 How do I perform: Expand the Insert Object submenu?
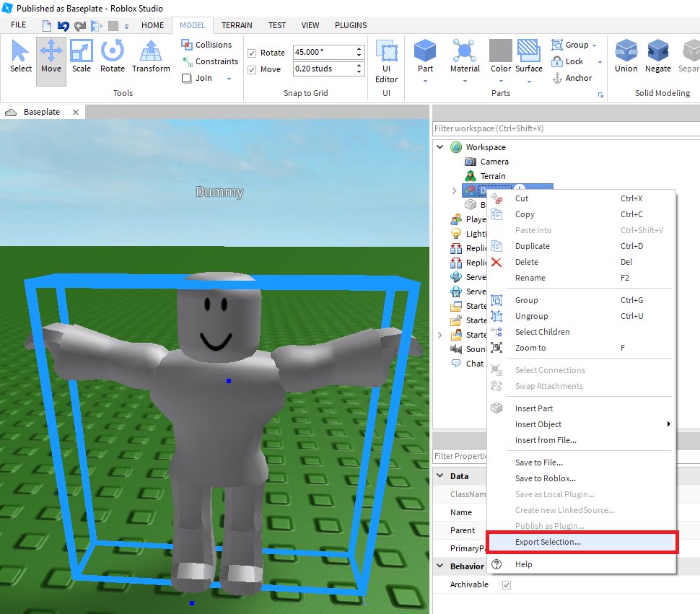click(x=668, y=424)
